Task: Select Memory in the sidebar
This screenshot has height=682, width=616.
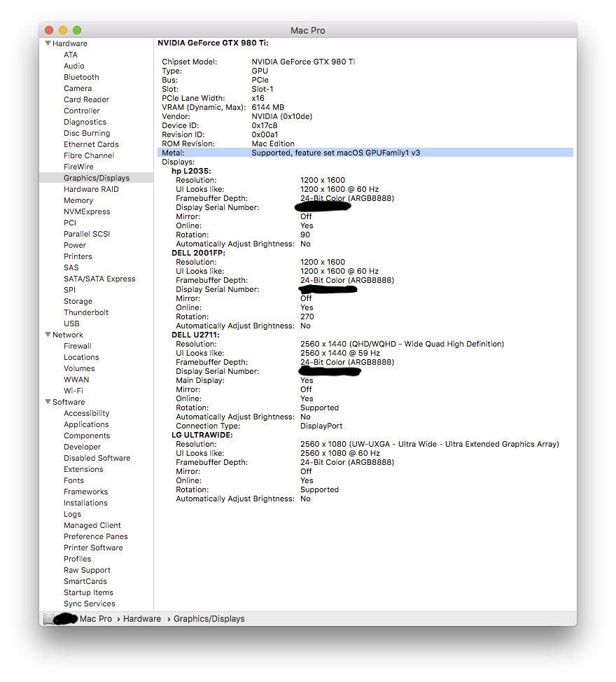Action: coord(78,200)
